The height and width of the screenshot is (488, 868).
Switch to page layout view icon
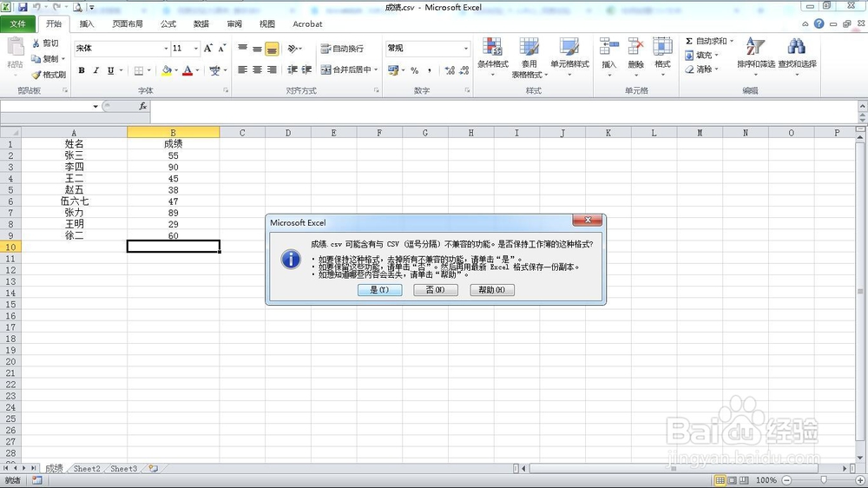click(732, 480)
